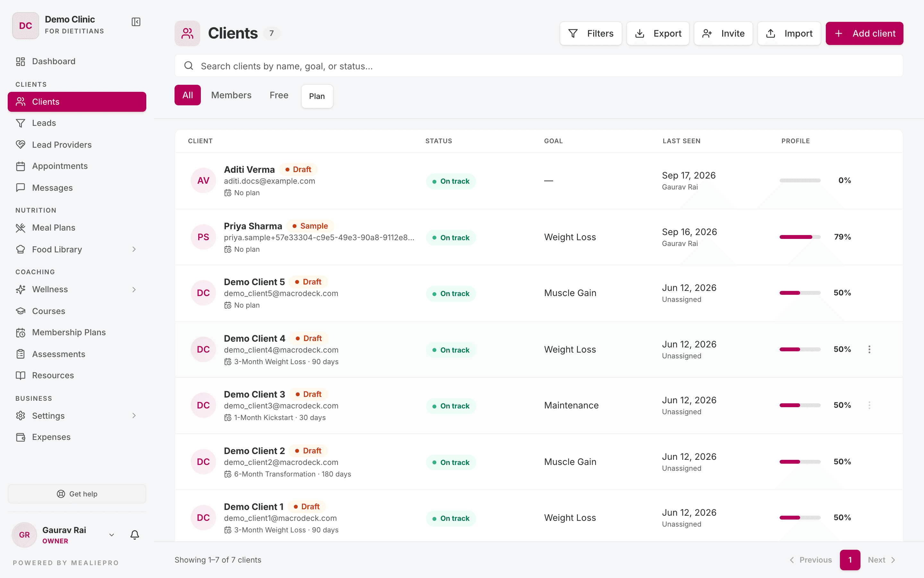The image size is (924, 578).
Task: Click the Meal Plans utensils icon
Action: point(21,228)
